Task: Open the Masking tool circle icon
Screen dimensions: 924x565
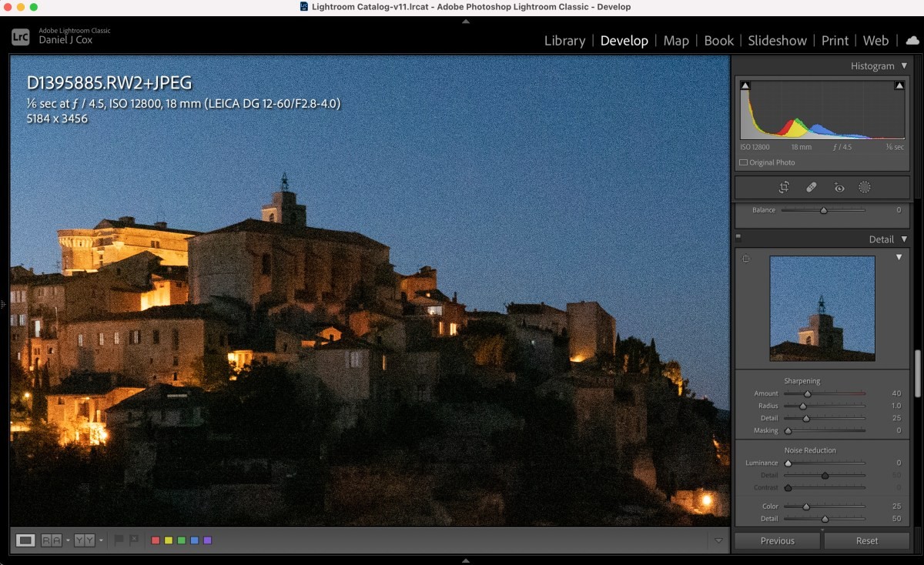Action: coord(865,187)
